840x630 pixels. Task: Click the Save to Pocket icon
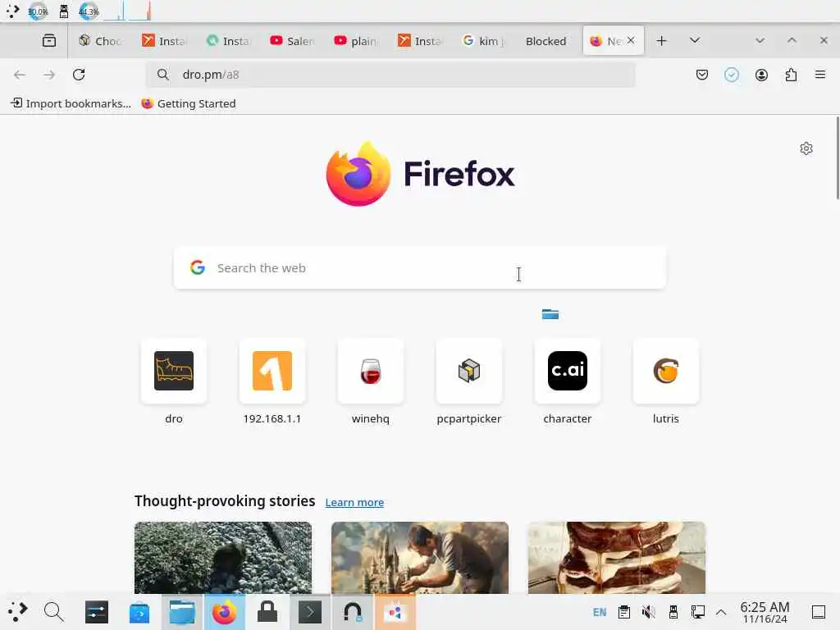point(702,75)
